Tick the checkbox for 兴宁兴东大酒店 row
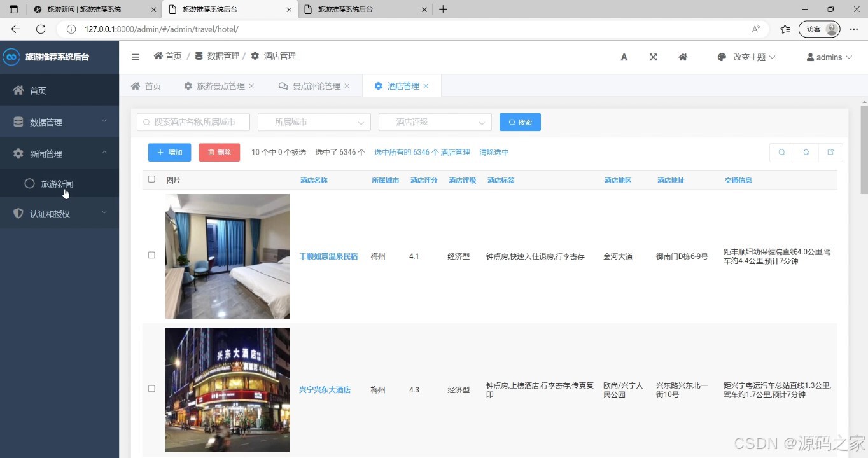 (151, 389)
